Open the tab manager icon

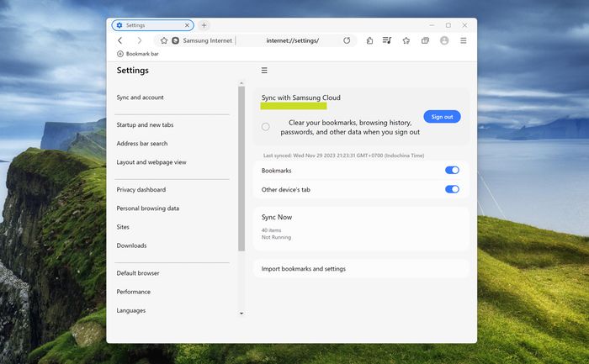[x=425, y=40]
